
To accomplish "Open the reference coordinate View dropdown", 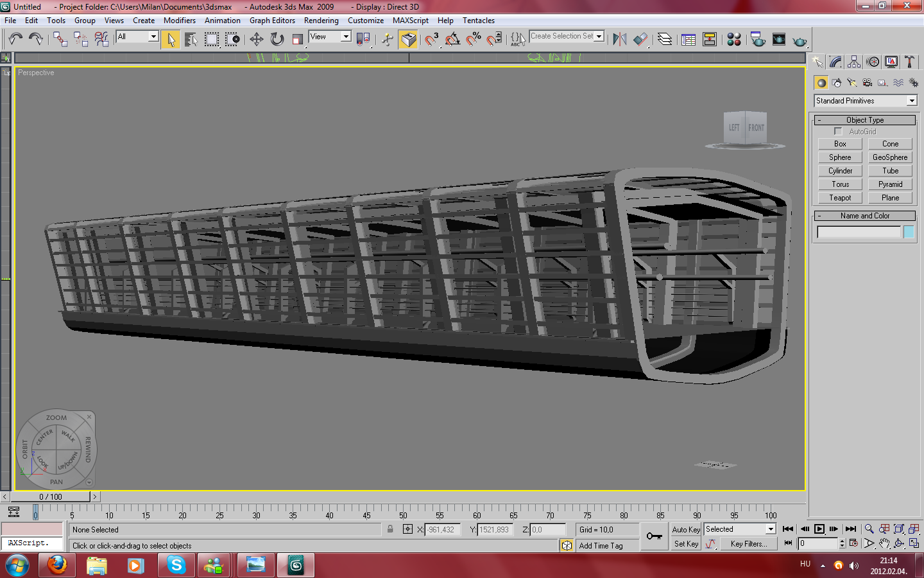I will [x=330, y=37].
